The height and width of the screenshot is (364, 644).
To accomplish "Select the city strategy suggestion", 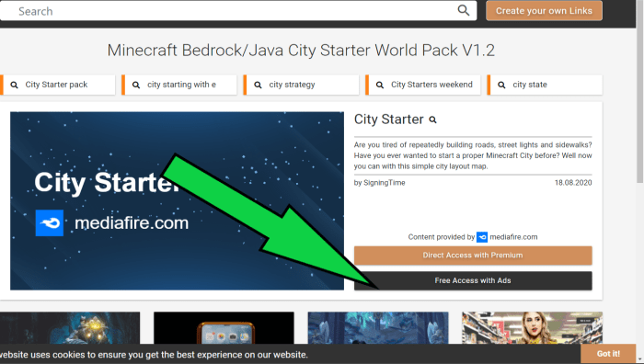I will coord(301,85).
